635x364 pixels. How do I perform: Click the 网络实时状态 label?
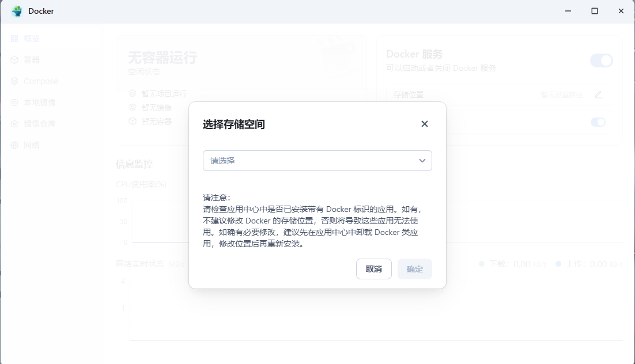point(140,264)
